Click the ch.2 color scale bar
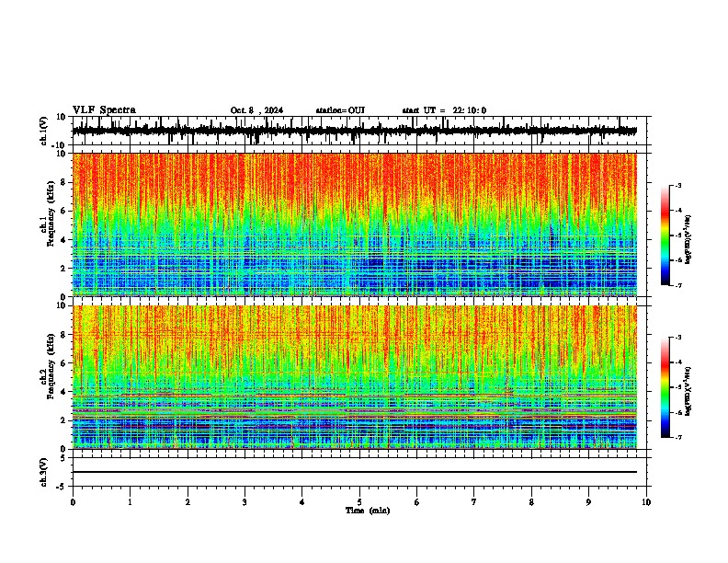 pos(665,387)
